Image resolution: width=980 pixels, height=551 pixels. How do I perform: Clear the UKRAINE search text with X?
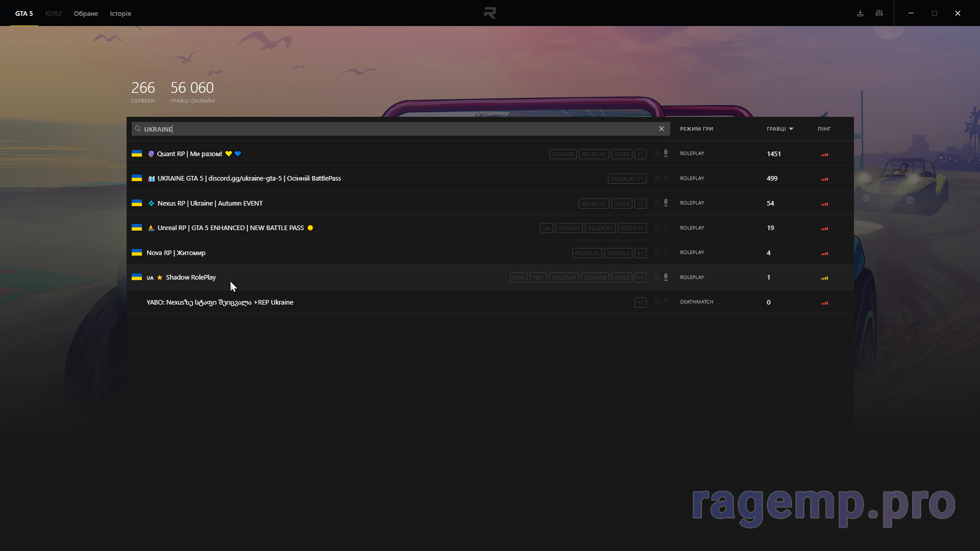(x=661, y=129)
